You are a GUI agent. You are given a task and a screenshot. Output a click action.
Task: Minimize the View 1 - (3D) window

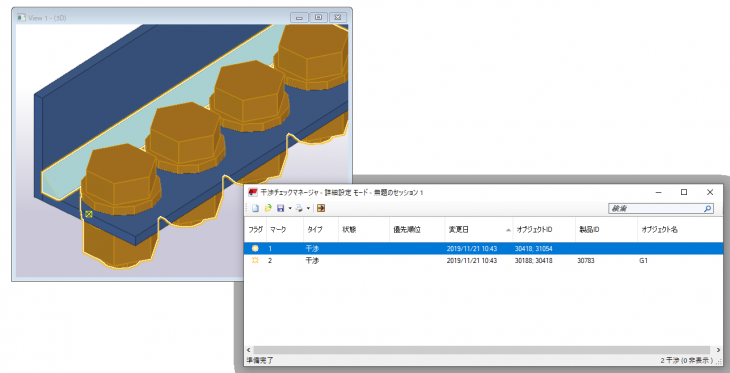[299, 17]
